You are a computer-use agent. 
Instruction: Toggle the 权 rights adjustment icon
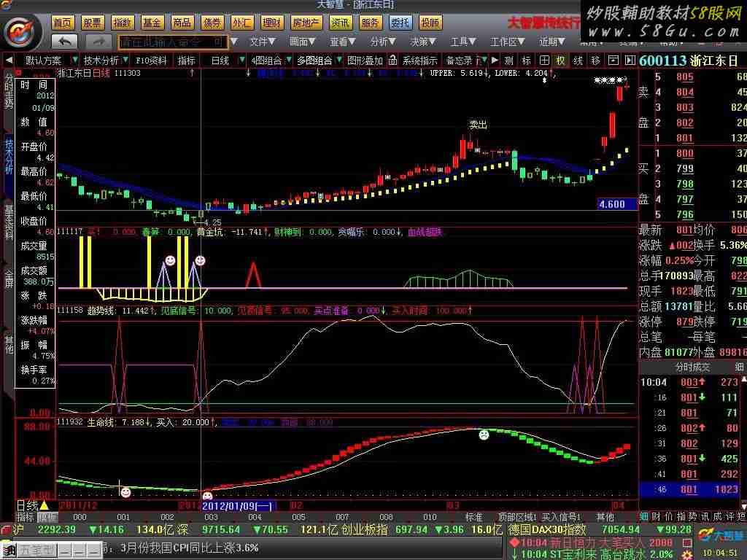click(x=561, y=61)
